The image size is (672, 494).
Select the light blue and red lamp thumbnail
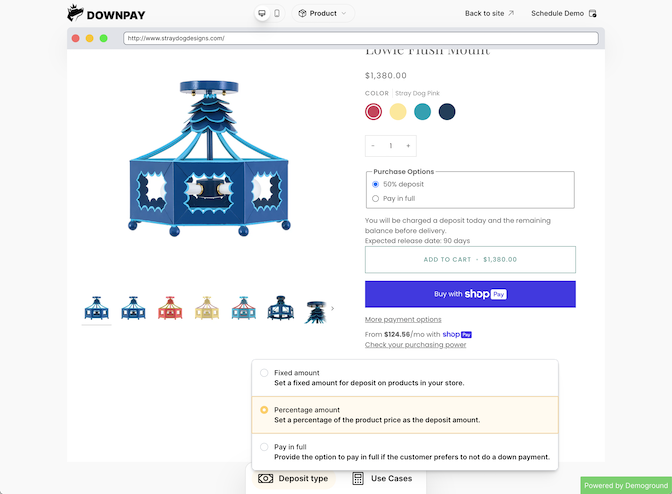tap(243, 308)
